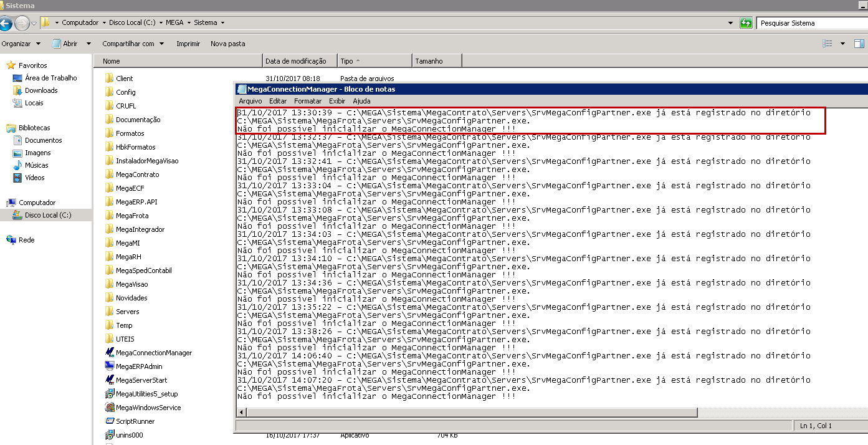
Task: Create a folder with Nova pasta
Action: 228,44
